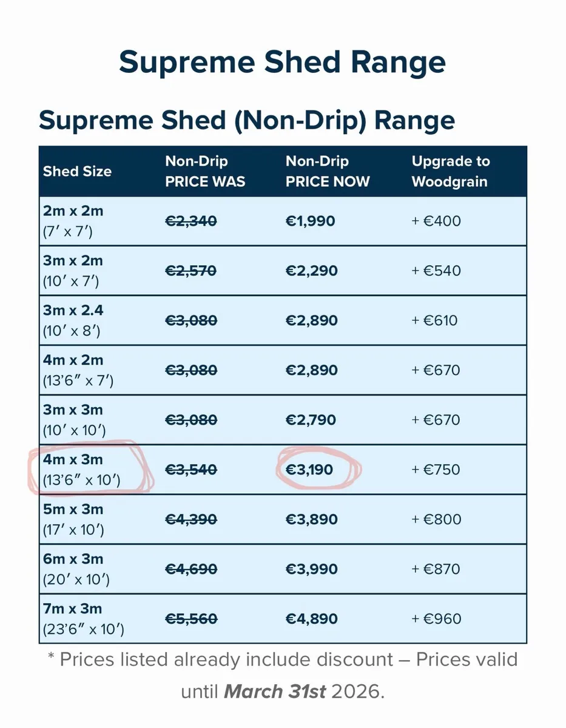Click the + €750 woodgrain upgrade price
The width and height of the screenshot is (566, 728).
pos(436,470)
